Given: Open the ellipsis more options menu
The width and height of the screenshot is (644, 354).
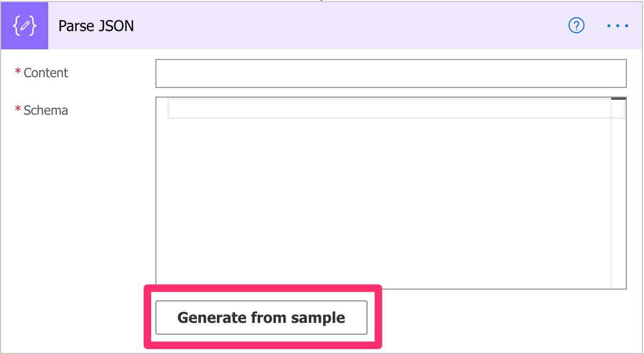Looking at the screenshot, I should coord(617,26).
